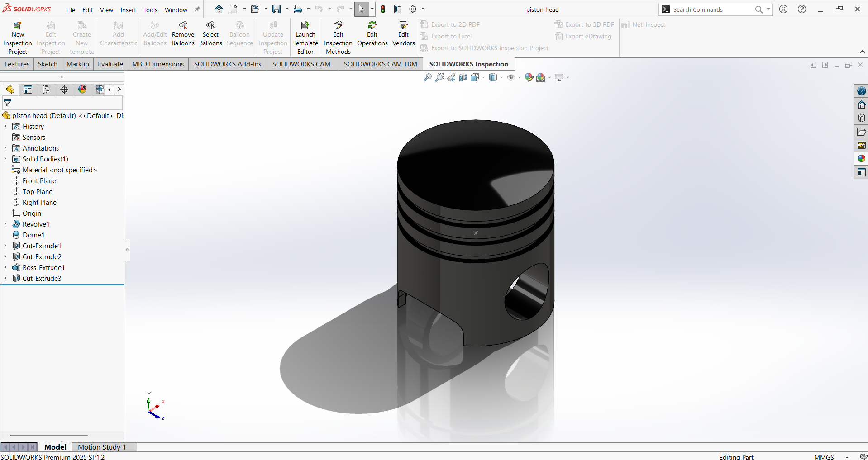This screenshot has height=460, width=868.
Task: Switch to Motion Study 1 tab
Action: coord(102,447)
